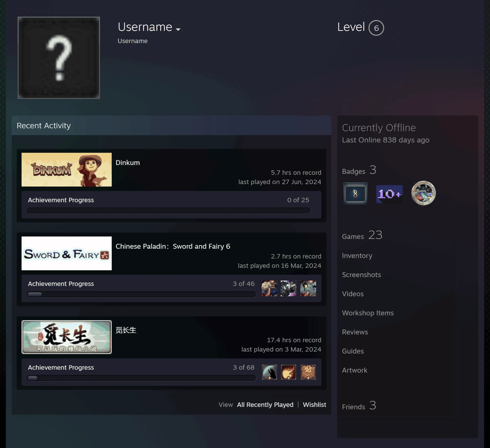Open Chinese Paladin: Sword and Fairy 6 title
Image resolution: width=490 pixels, height=448 pixels.
click(x=173, y=246)
